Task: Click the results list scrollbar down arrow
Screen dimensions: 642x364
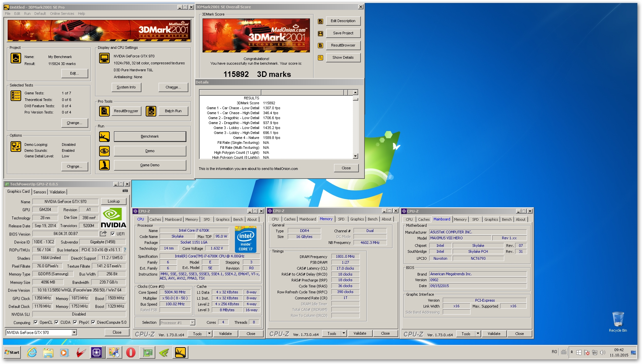Action: pyautogui.click(x=356, y=156)
